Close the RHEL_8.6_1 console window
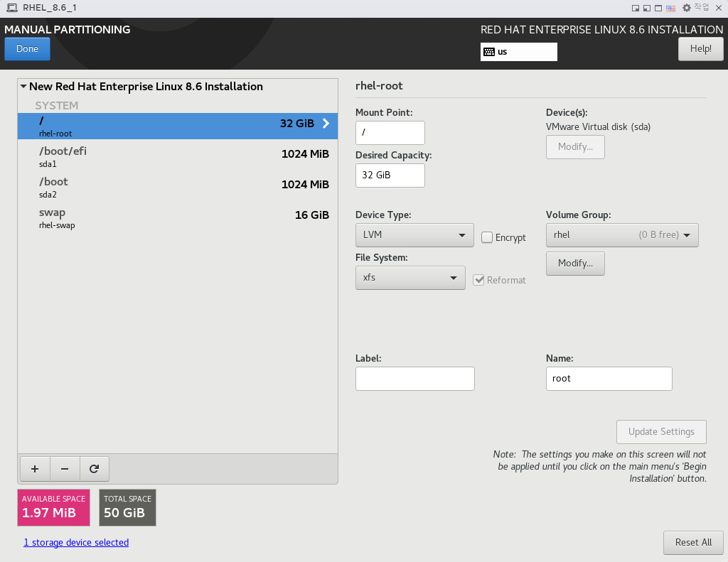 [719, 8]
